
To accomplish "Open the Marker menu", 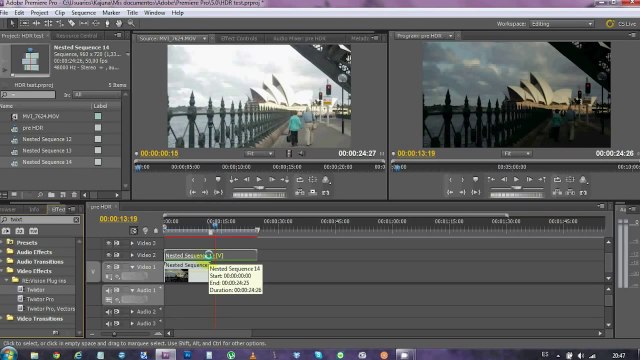I will (x=111, y=13).
